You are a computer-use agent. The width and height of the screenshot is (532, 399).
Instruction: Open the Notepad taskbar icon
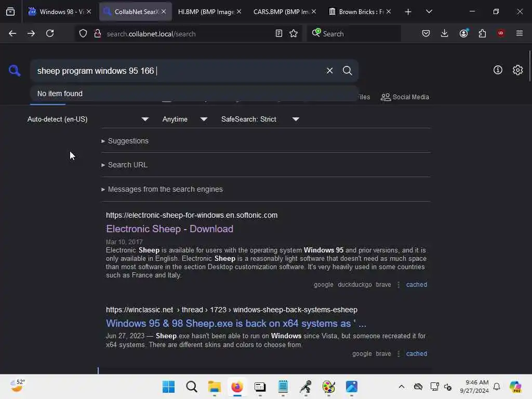coord(283,387)
